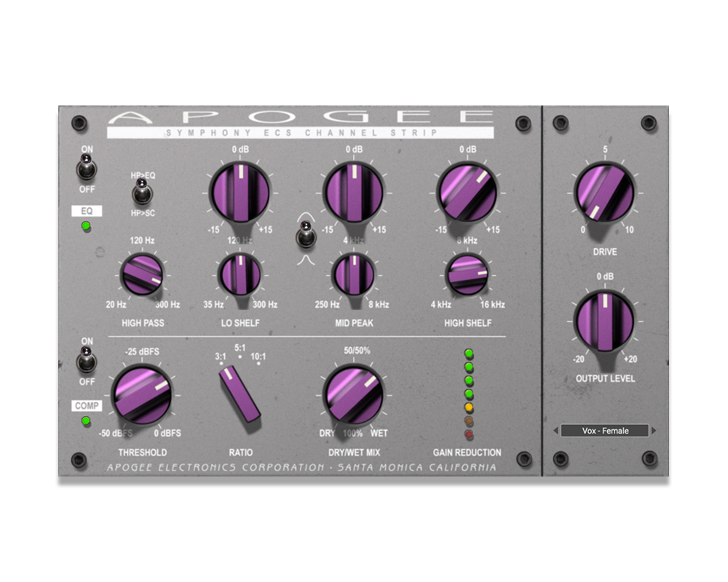
Task: Click the DRY mix marking
Action: click(x=327, y=433)
